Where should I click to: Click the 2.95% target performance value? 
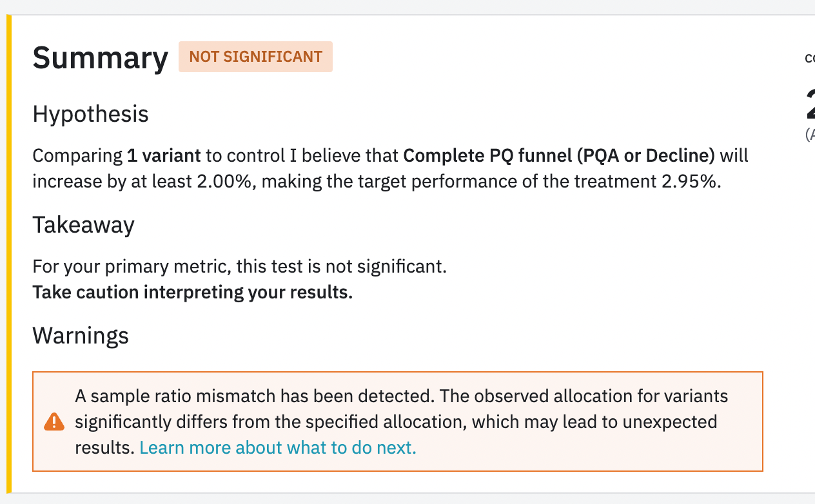(689, 182)
